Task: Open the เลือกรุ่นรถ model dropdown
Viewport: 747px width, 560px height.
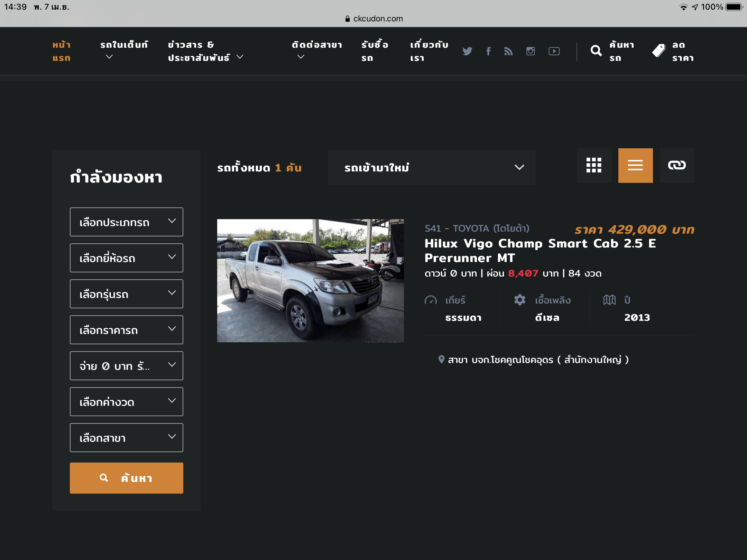Action: coord(127,294)
